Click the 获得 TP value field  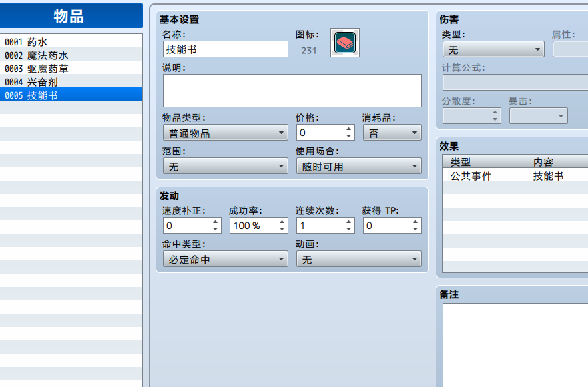tap(386, 226)
